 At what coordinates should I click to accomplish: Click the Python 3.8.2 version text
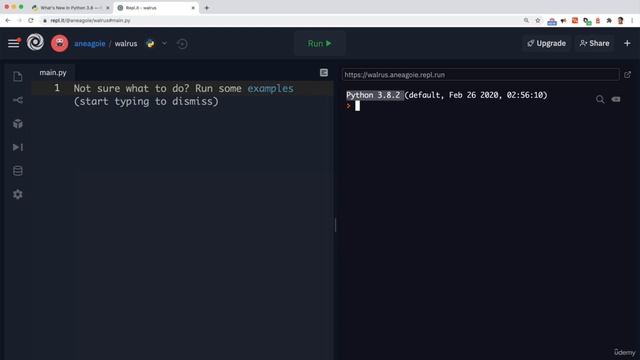point(373,95)
